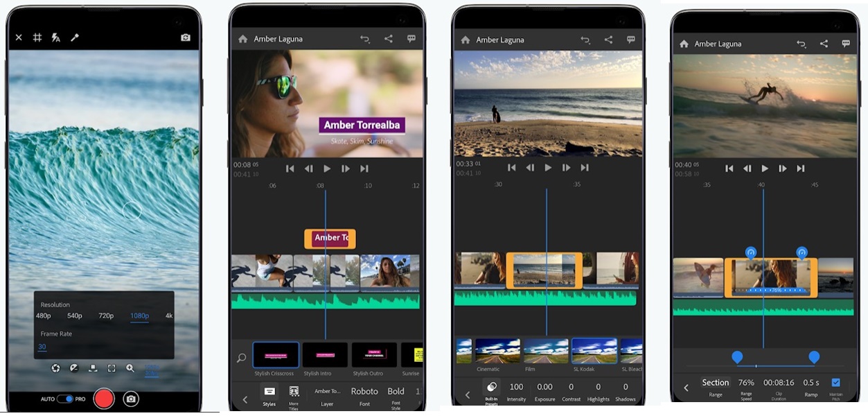Go home from the Amber Torrealba titles screen

tap(242, 39)
